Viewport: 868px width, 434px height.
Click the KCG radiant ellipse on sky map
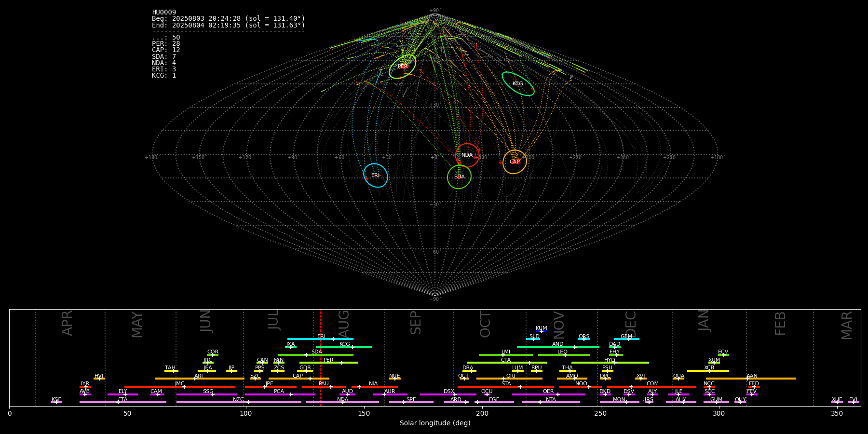coord(518,83)
